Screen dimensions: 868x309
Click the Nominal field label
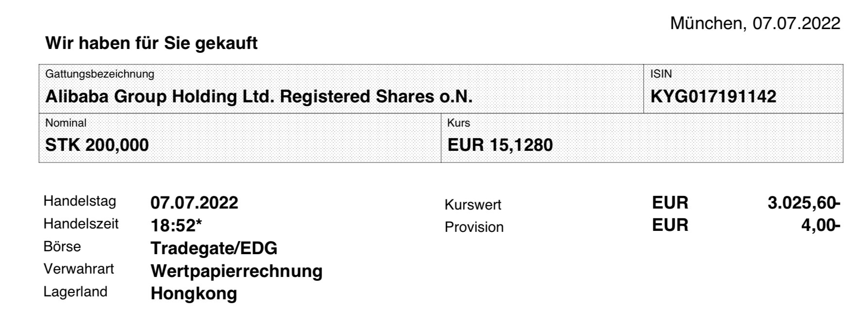coord(66,123)
